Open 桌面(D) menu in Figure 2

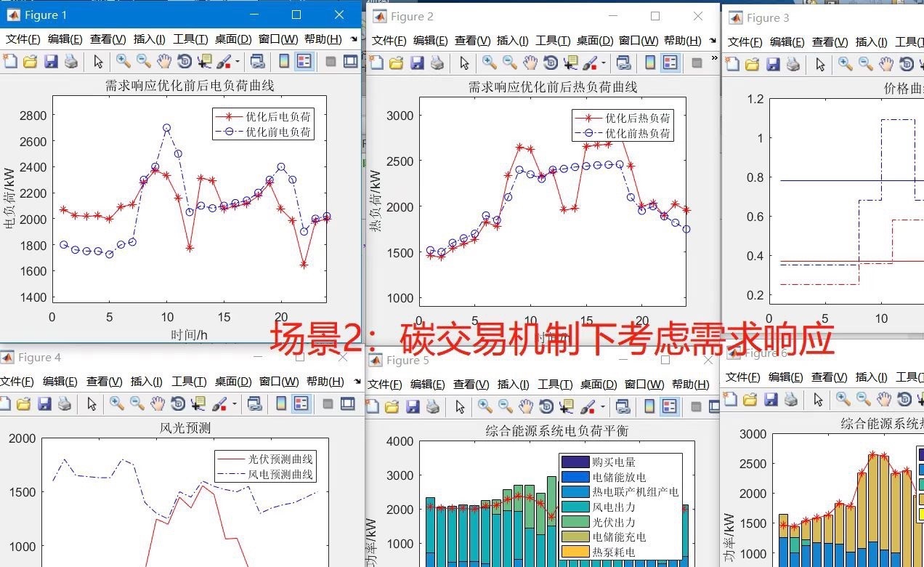(596, 41)
